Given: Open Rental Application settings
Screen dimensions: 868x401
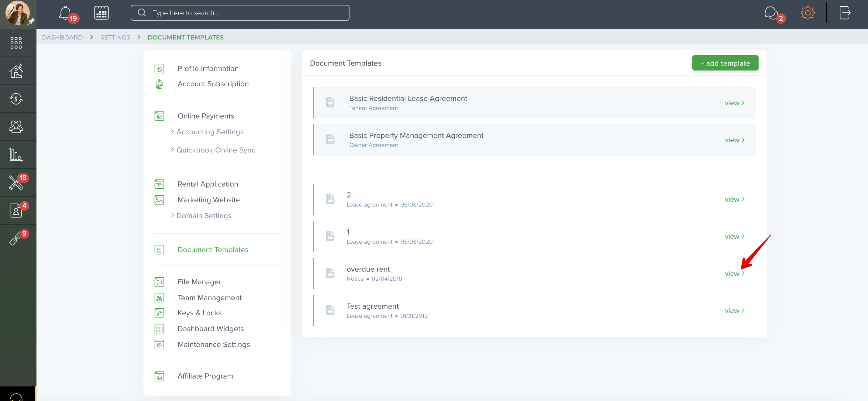Looking at the screenshot, I should coord(208,184).
